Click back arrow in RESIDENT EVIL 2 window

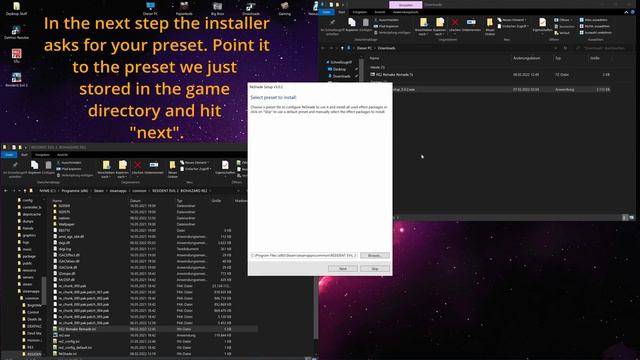click(x=6, y=191)
